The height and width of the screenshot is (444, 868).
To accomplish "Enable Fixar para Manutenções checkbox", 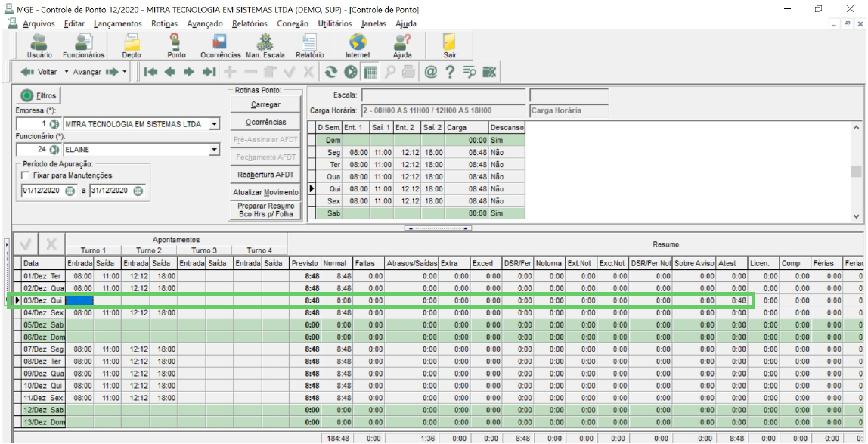I will tap(26, 175).
